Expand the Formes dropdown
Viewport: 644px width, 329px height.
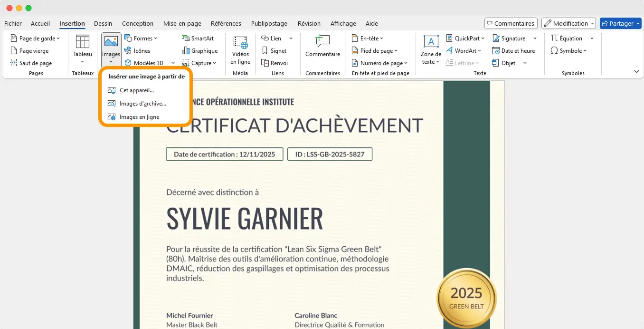[x=141, y=39]
